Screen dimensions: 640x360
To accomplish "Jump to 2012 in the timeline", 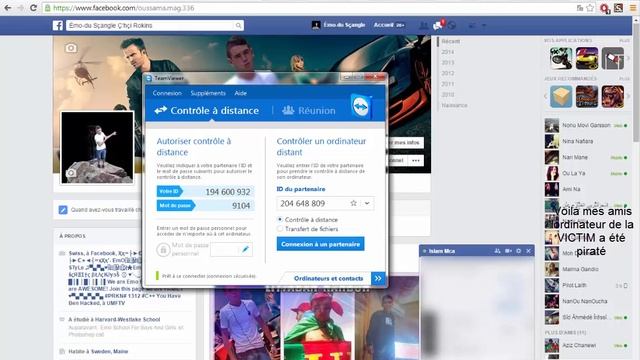I will 448,73.
